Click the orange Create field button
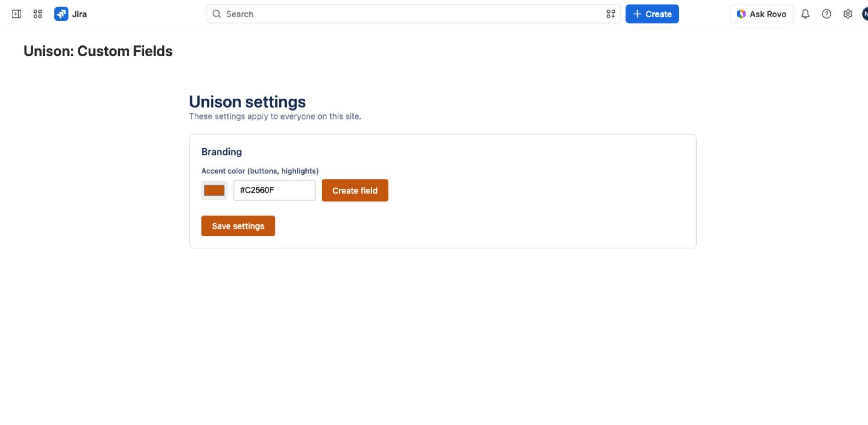 click(355, 190)
